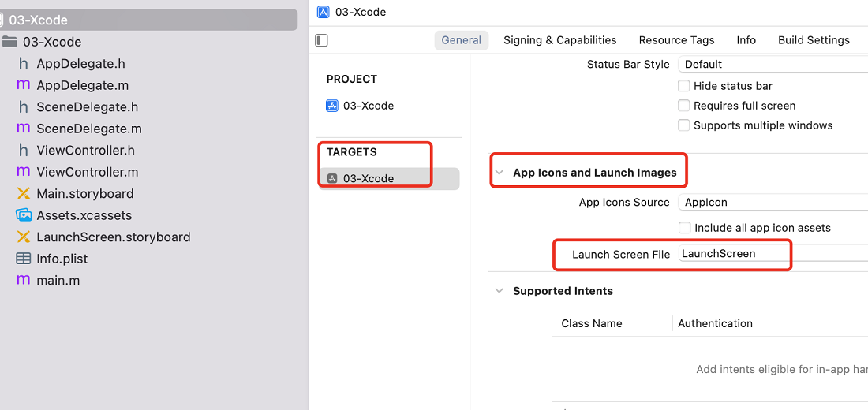Switch to Signing & Capabilities tab
Image resolution: width=868 pixels, height=410 pixels.
pos(559,40)
